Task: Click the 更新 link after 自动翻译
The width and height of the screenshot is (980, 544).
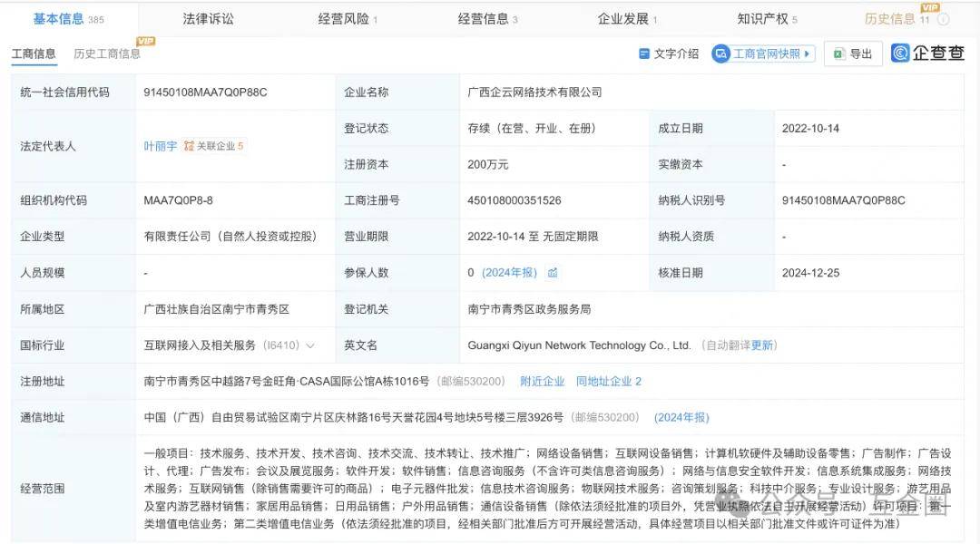Action: pos(762,345)
